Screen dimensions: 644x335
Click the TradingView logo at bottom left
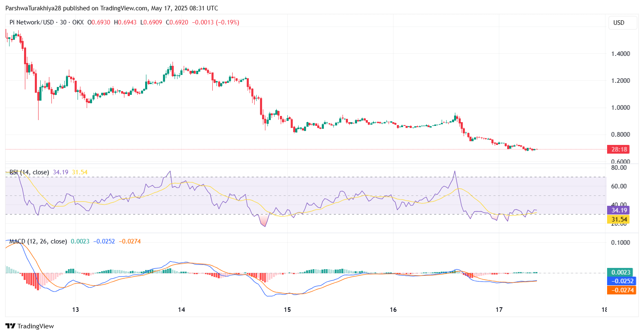[29, 326]
